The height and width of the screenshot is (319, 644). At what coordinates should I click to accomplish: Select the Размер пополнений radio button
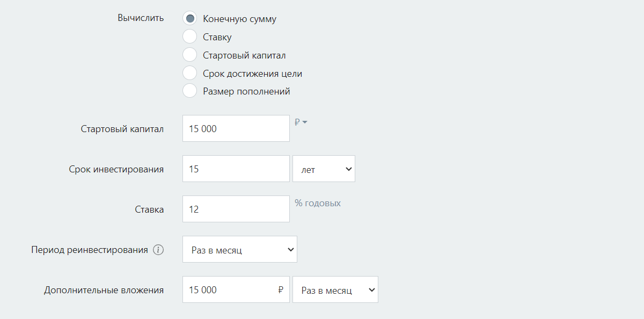(189, 91)
